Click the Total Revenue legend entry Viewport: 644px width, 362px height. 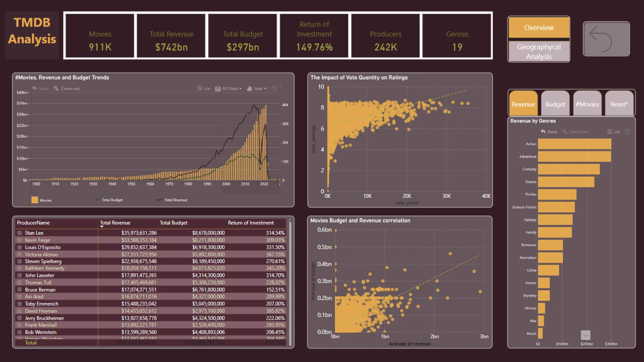172,200
